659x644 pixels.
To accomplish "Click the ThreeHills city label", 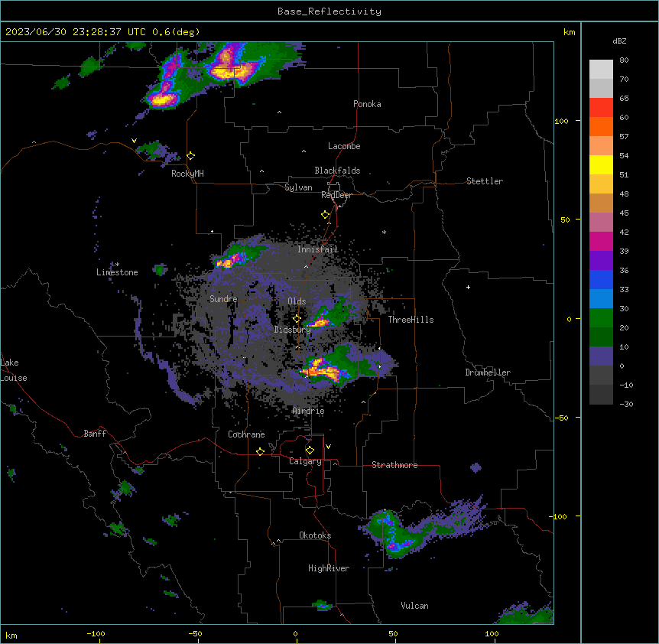I will tap(411, 320).
